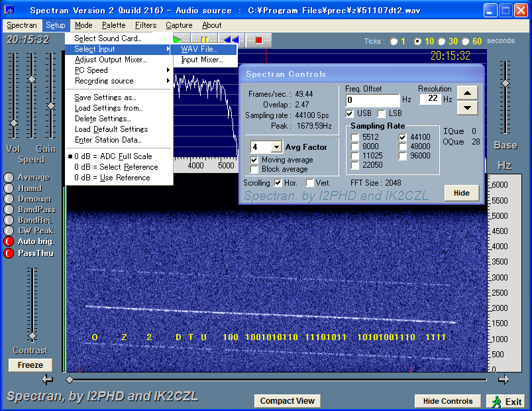Enable the BandPass filter

coord(9,209)
